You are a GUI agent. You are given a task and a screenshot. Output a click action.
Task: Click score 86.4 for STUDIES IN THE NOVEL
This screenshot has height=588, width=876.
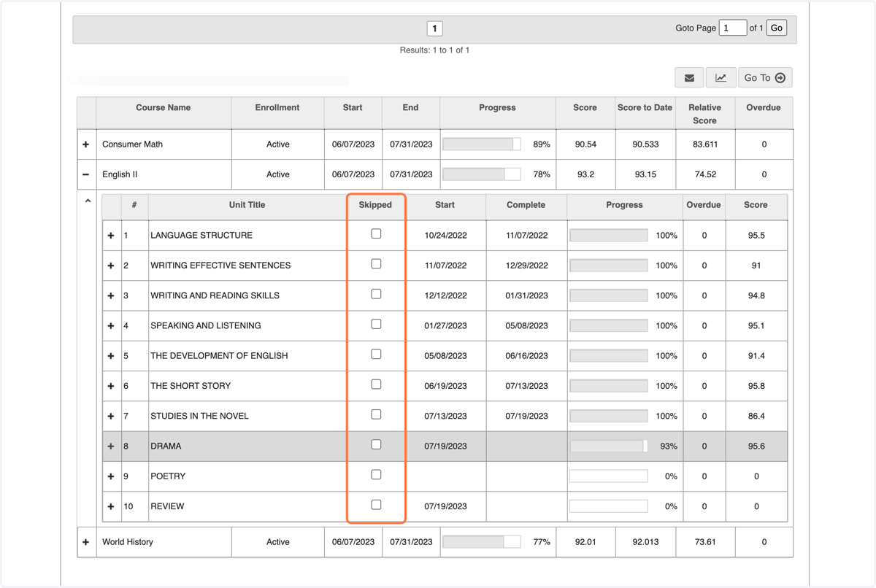pos(756,416)
